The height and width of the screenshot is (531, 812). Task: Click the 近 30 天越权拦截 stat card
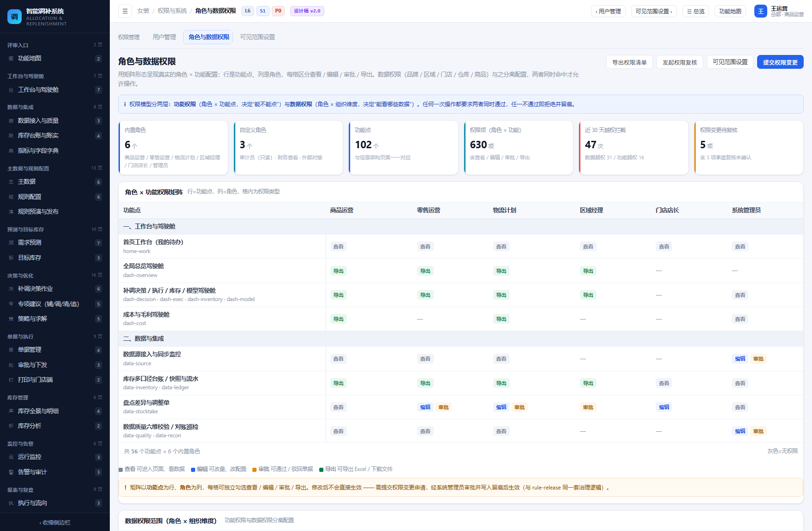click(633, 148)
